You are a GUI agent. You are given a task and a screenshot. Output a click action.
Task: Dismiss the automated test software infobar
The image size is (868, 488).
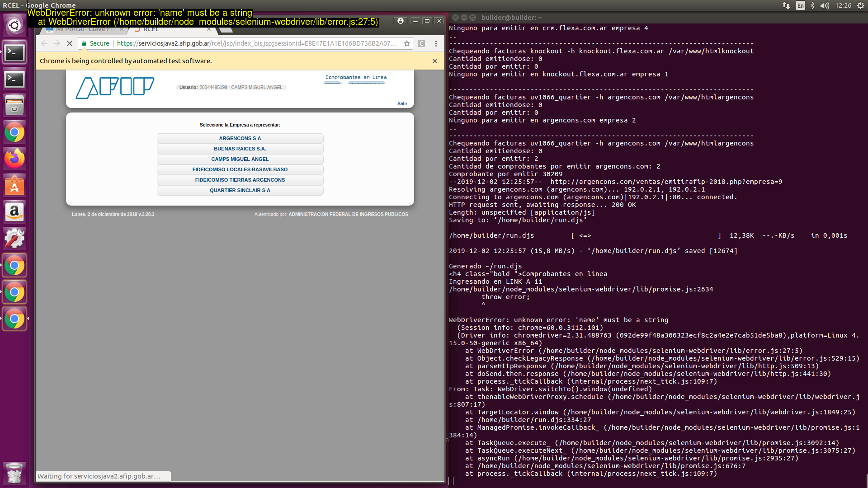point(435,61)
